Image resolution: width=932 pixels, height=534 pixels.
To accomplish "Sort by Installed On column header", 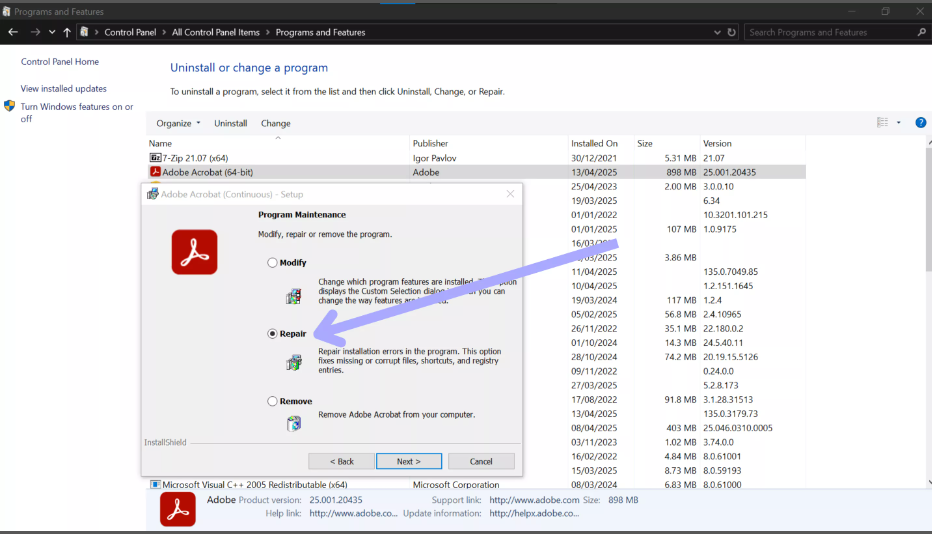I will pos(601,143).
